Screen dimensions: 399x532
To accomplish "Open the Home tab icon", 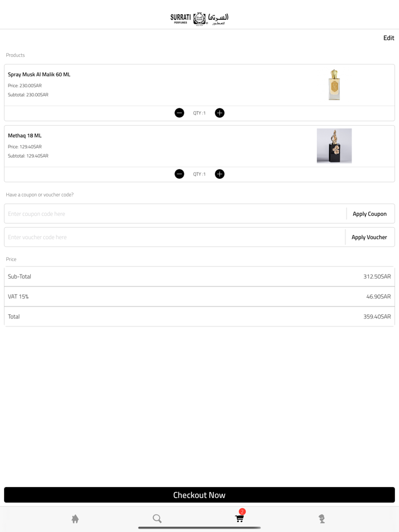I will coord(75,519).
